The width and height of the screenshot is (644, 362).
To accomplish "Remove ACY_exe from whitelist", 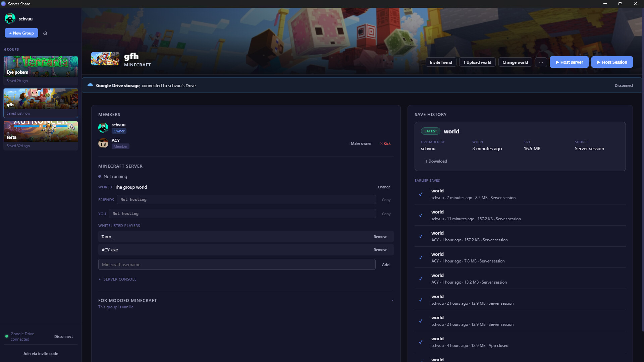I will point(380,250).
